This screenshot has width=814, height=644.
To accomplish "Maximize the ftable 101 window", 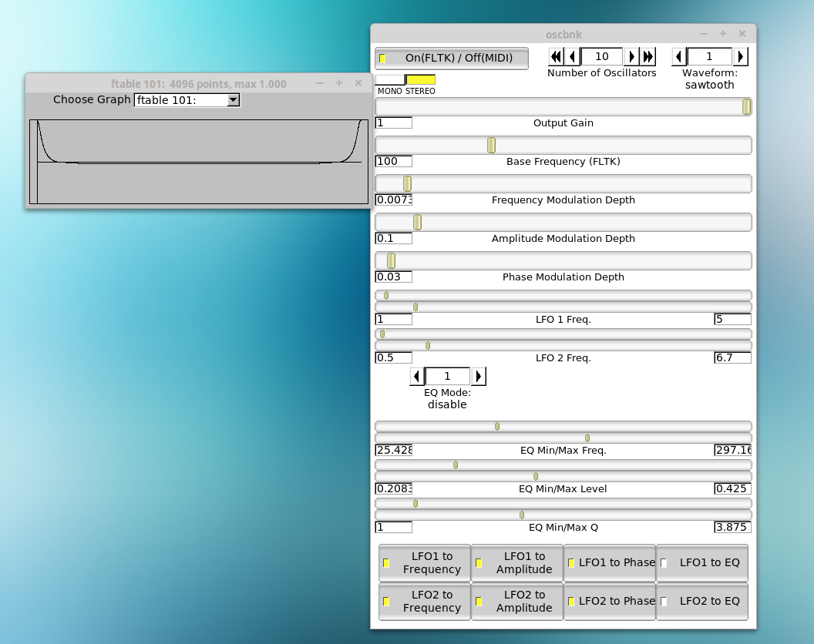I will [339, 83].
